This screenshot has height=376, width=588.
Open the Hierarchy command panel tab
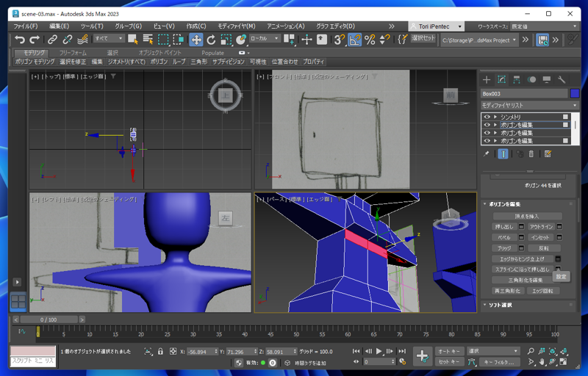[517, 79]
